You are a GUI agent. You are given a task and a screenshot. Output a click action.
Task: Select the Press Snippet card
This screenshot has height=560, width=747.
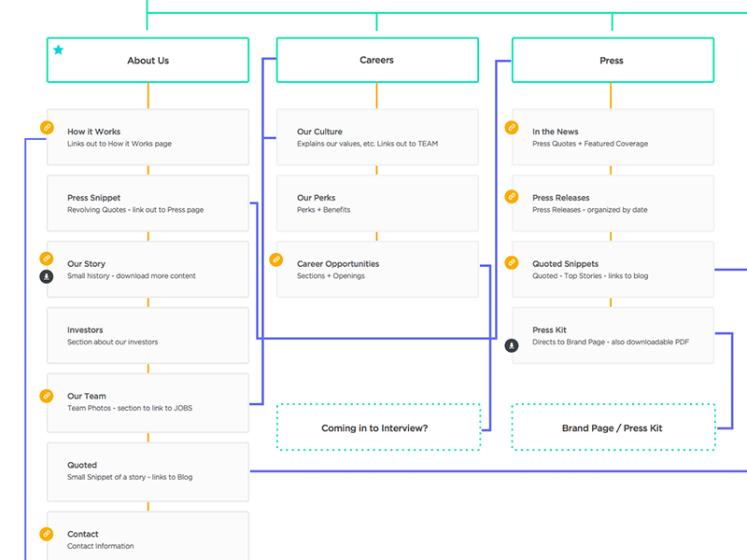[x=148, y=203]
